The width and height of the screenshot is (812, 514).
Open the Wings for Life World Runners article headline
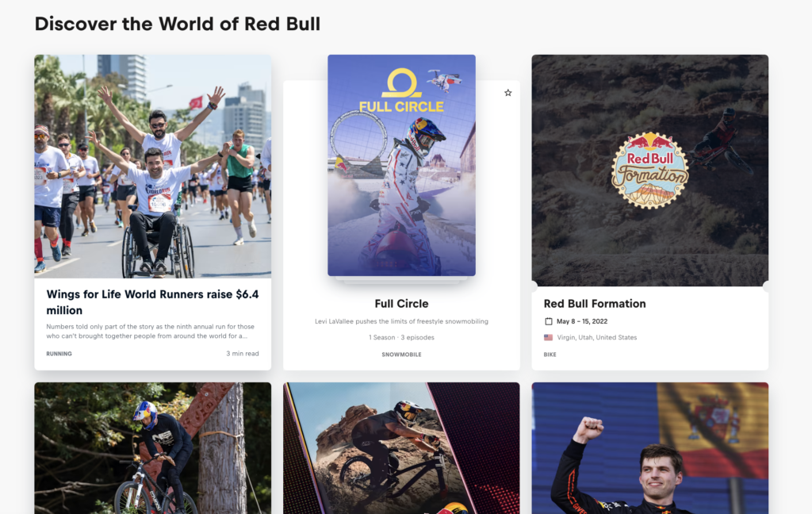152,302
